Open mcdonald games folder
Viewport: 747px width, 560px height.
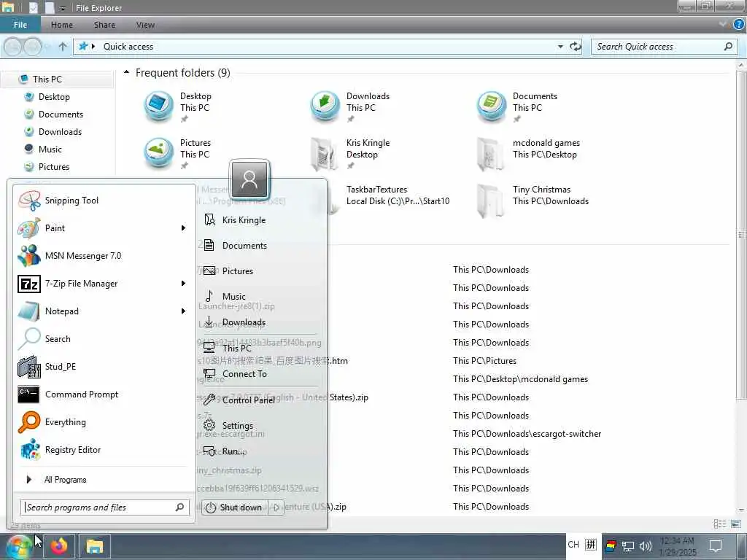click(528, 153)
